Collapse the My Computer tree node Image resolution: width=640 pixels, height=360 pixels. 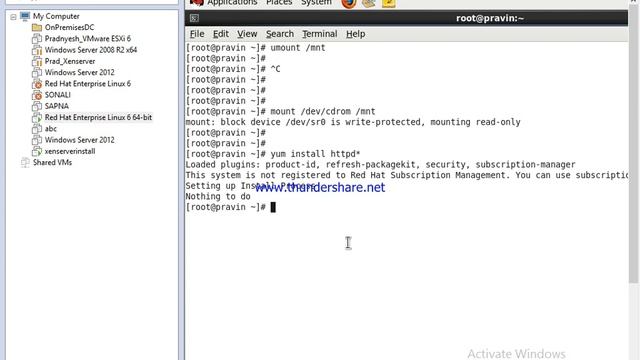[13, 17]
